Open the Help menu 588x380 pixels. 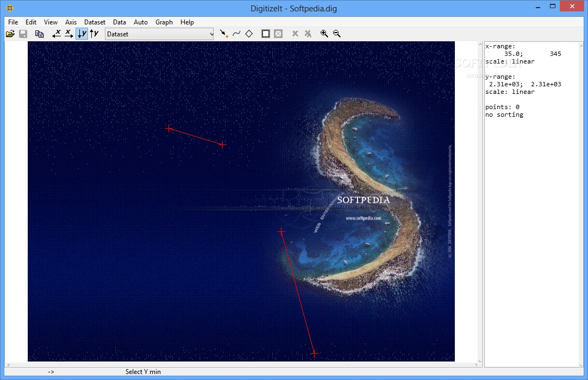(x=187, y=22)
